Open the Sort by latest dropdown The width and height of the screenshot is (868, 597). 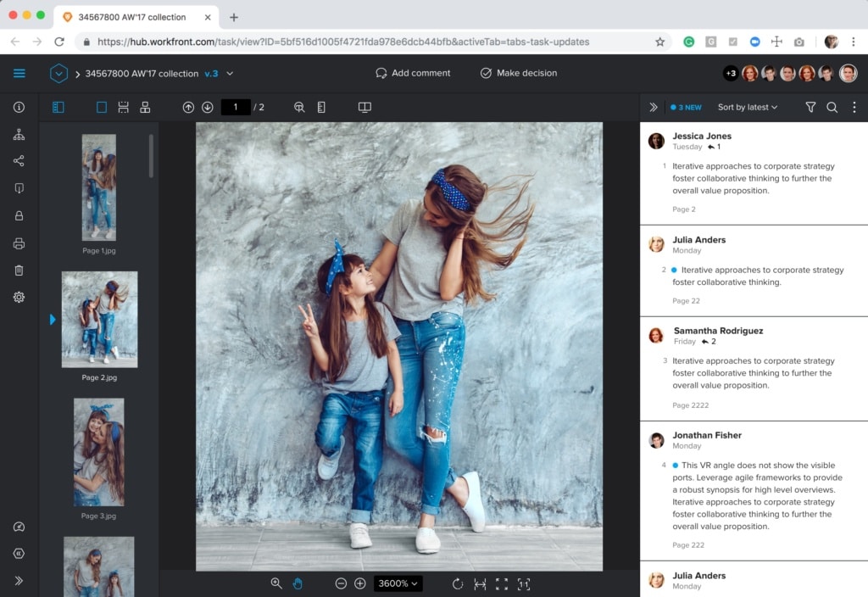point(748,107)
